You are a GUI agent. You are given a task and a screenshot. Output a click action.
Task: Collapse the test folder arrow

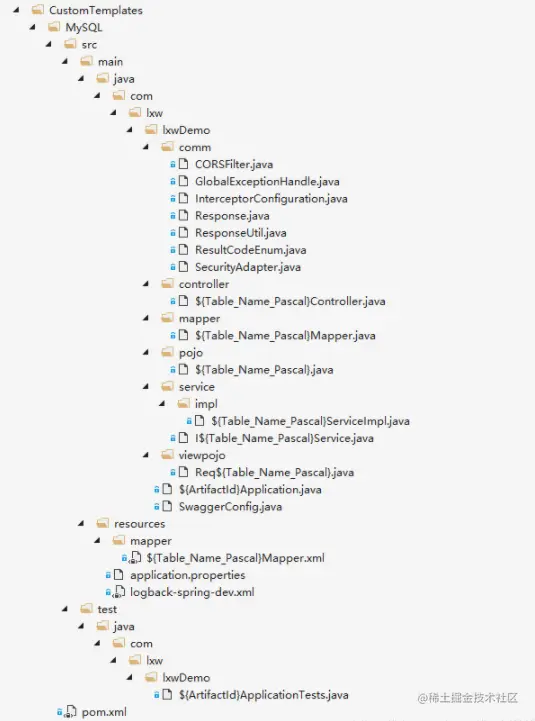65,608
